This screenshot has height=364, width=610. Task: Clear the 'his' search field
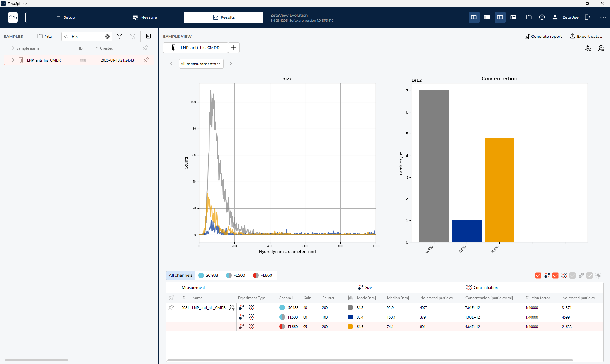pos(107,37)
